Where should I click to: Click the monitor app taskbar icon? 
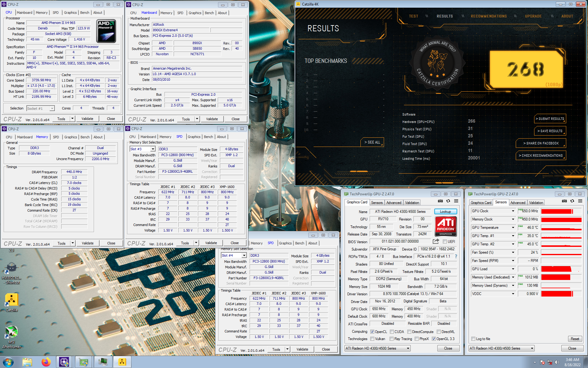click(x=103, y=362)
